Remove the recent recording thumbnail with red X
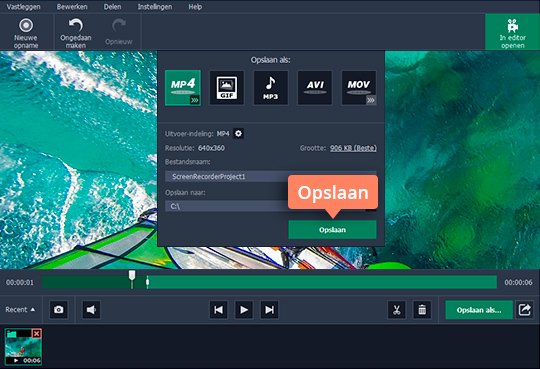The image size is (540, 369). (x=37, y=334)
